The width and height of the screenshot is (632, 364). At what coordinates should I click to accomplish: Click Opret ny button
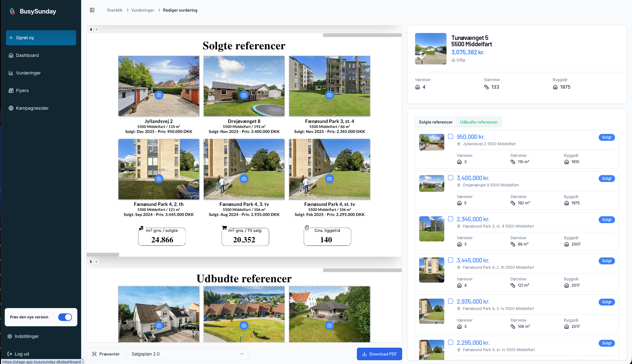tap(41, 38)
